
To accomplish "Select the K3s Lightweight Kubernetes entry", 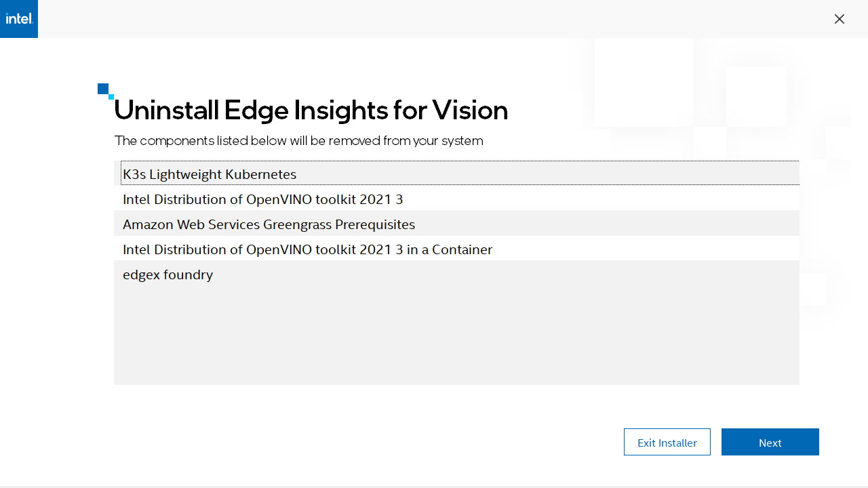I will click(x=210, y=174).
